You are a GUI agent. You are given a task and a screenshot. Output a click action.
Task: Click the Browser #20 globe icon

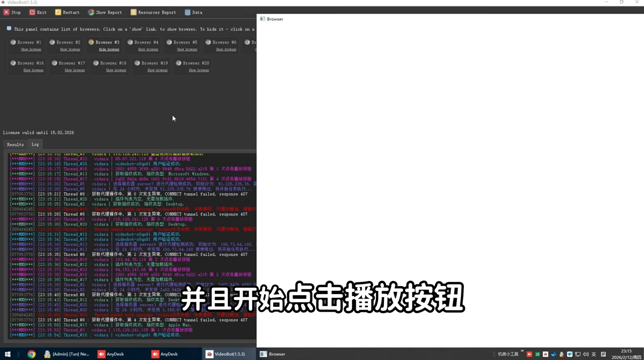(x=178, y=63)
